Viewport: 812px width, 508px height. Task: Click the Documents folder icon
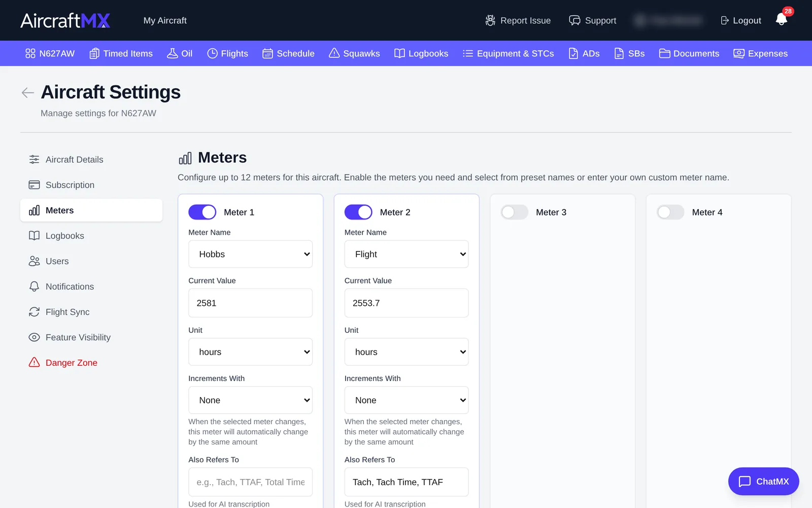[664, 53]
